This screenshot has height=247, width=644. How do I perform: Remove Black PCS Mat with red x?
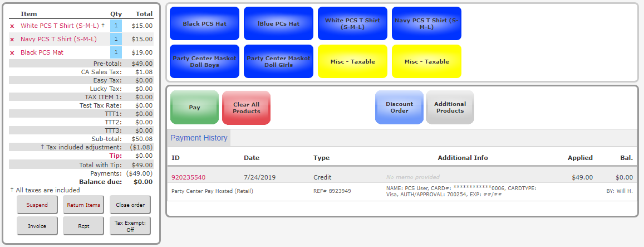click(x=12, y=53)
